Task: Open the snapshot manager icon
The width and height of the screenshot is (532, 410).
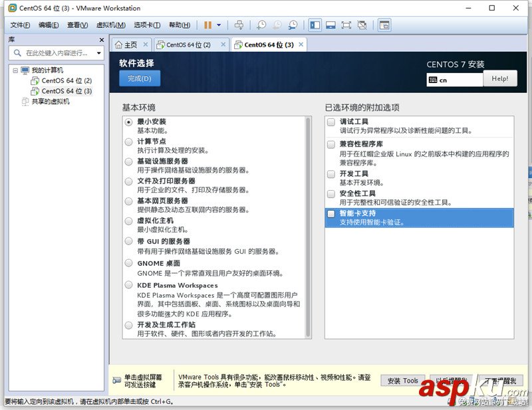Action: [x=293, y=25]
